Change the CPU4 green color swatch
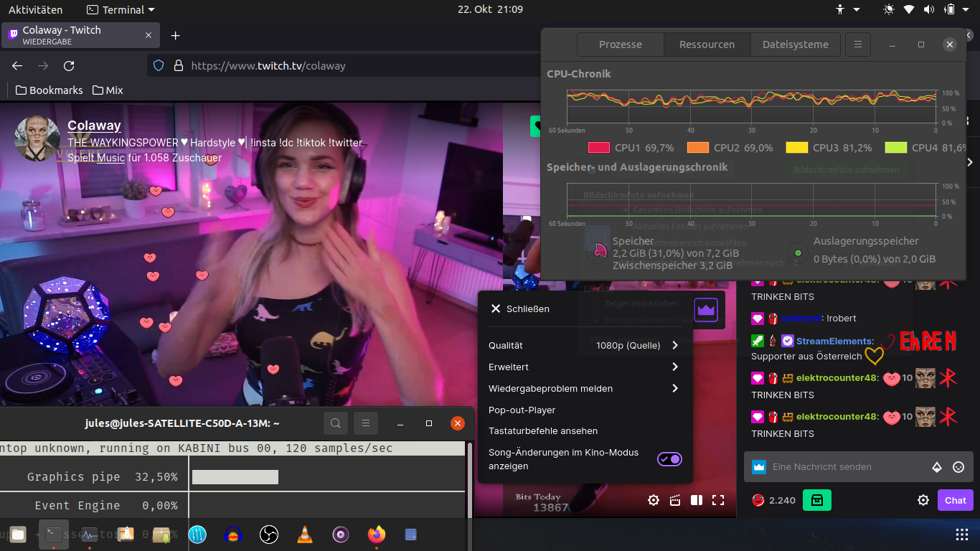Image resolution: width=980 pixels, height=551 pixels. click(x=895, y=148)
